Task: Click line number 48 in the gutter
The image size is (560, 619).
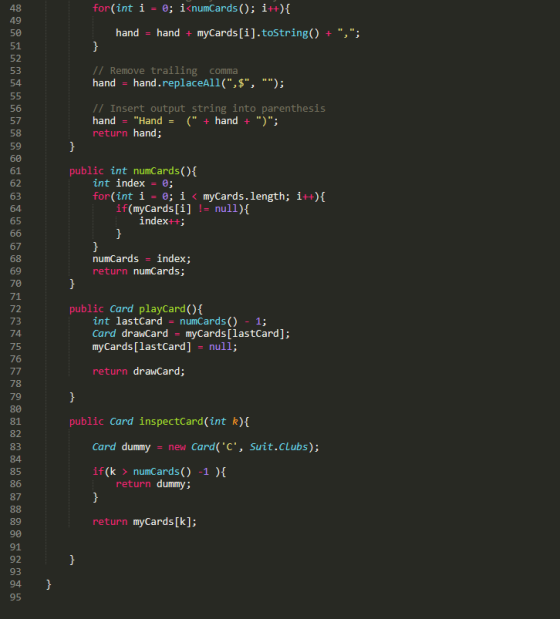Action: click(x=15, y=8)
